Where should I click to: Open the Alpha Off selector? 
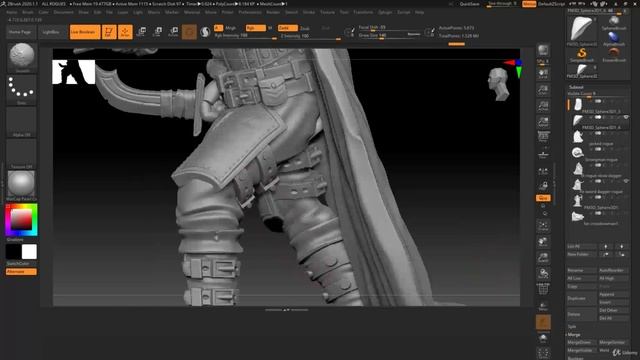22,122
